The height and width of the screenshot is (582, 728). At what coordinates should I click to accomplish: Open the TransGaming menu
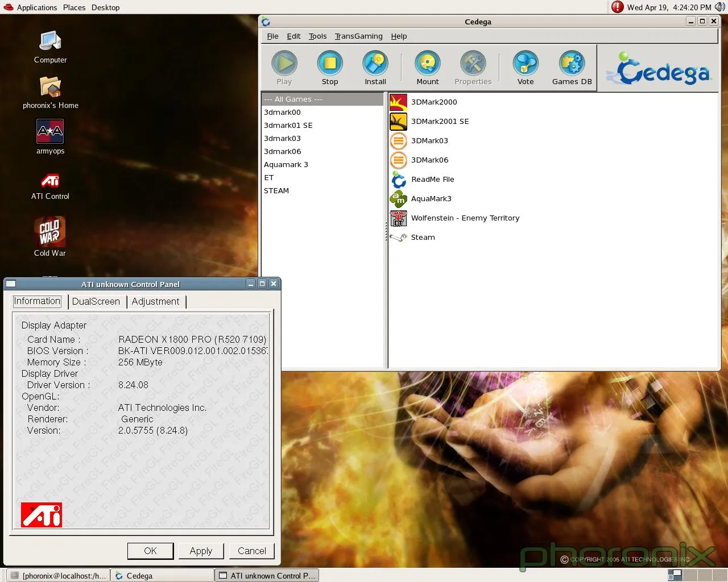(358, 36)
